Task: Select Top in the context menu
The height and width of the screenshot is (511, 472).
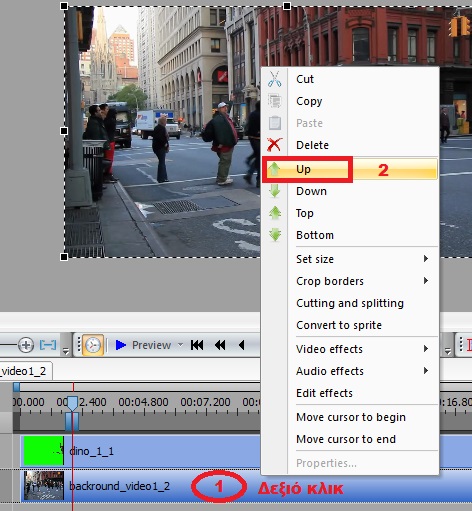Action: tap(350, 213)
